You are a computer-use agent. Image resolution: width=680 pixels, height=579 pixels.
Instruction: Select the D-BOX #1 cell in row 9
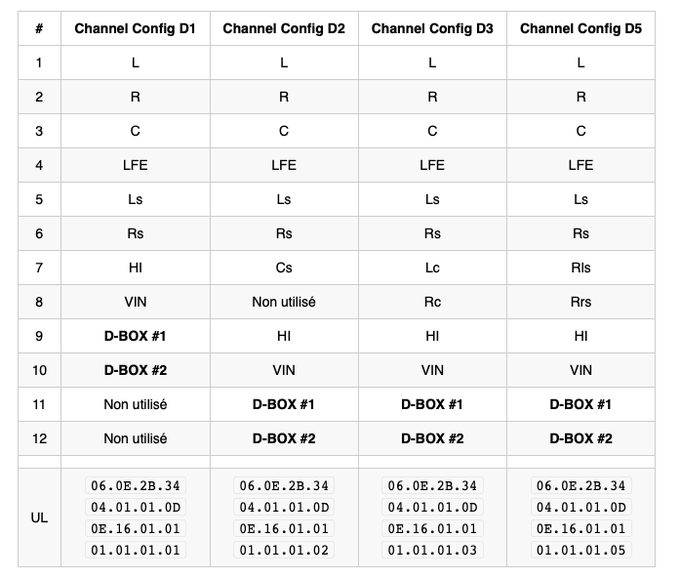(135, 336)
